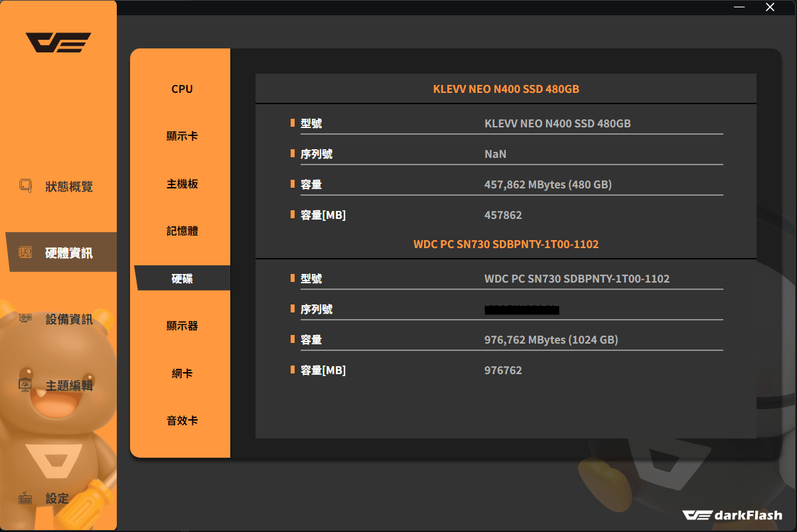Open the 設定 section
The width and height of the screenshot is (797, 532).
pos(57,498)
